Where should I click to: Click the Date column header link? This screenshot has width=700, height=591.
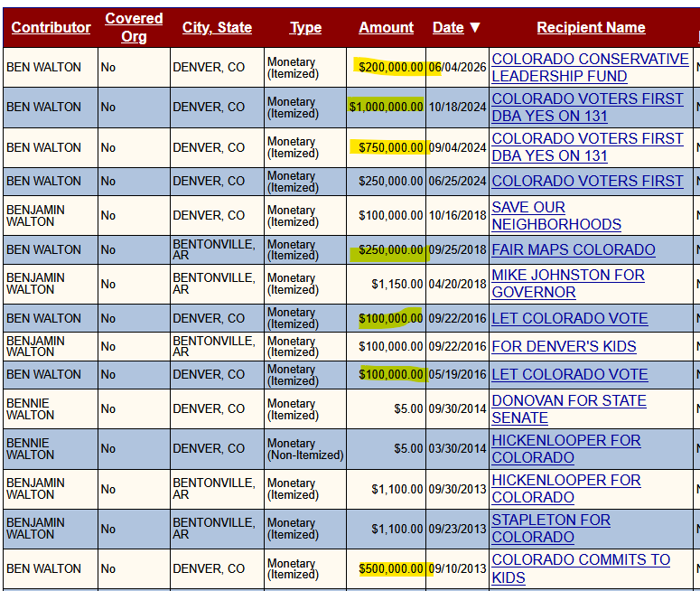click(x=448, y=27)
